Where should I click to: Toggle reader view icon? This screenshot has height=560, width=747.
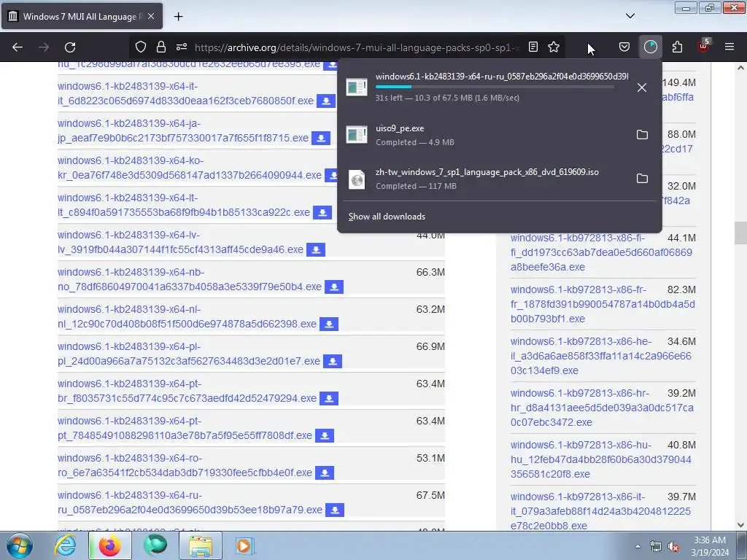coord(533,47)
